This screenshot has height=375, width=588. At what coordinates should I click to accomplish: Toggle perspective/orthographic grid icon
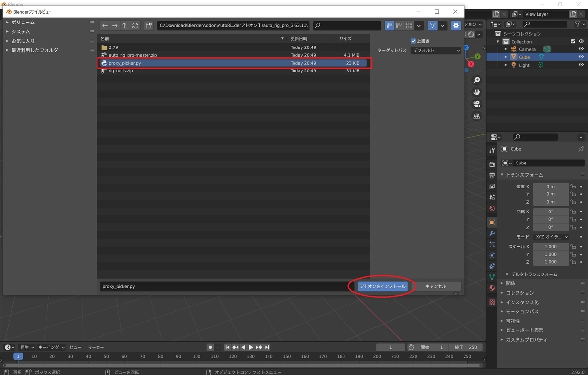[476, 116]
